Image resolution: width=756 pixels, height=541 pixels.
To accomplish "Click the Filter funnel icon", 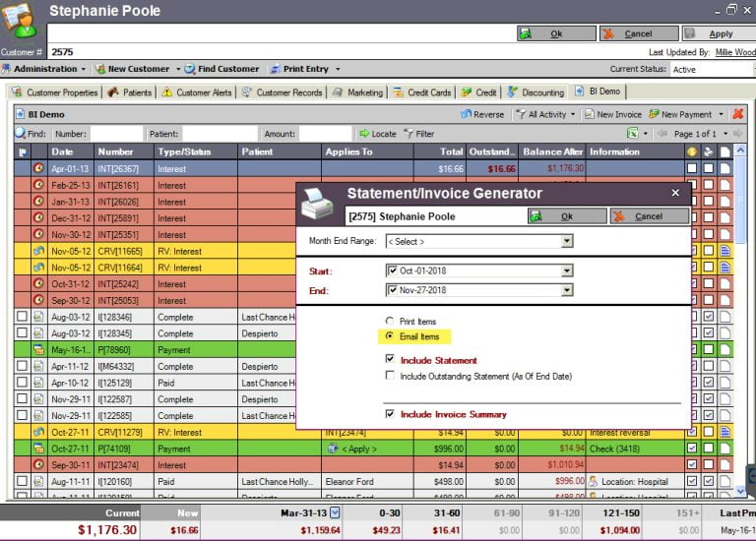I will pyautogui.click(x=408, y=134).
